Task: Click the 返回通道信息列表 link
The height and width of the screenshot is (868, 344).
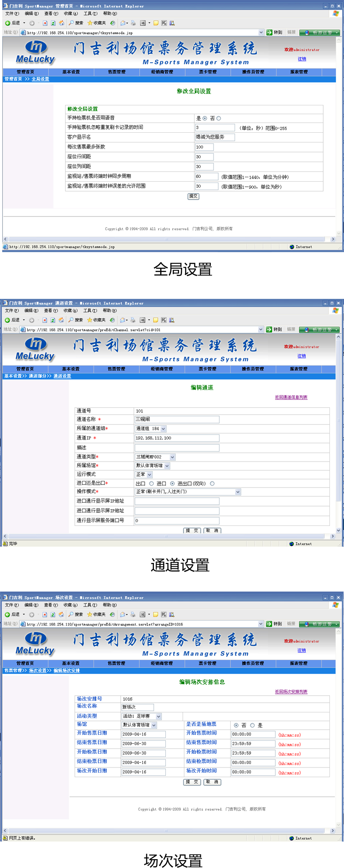Action: 291,397
